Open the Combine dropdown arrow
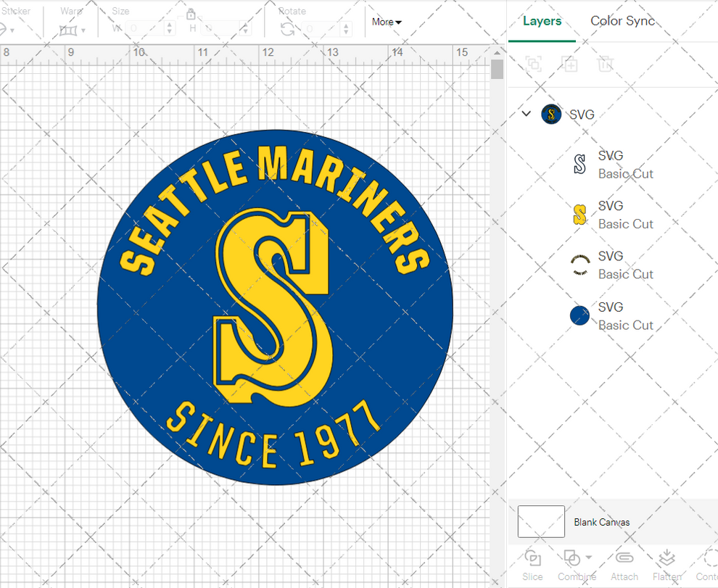Image resolution: width=718 pixels, height=588 pixels. point(589,557)
